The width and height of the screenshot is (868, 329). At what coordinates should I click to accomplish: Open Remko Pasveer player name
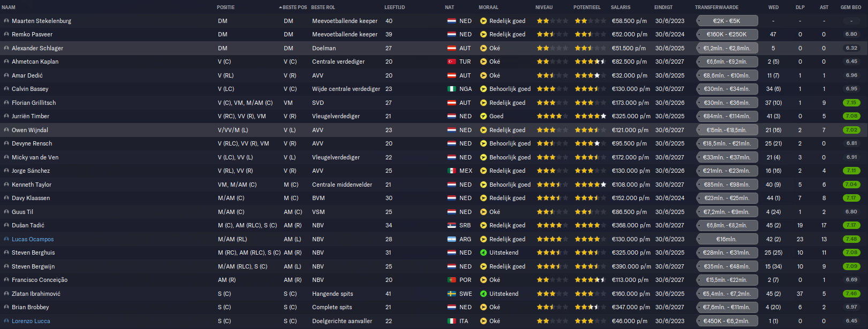32,34
